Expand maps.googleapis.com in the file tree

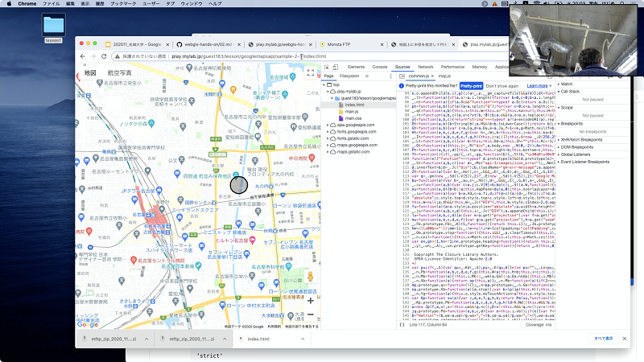(x=328, y=145)
